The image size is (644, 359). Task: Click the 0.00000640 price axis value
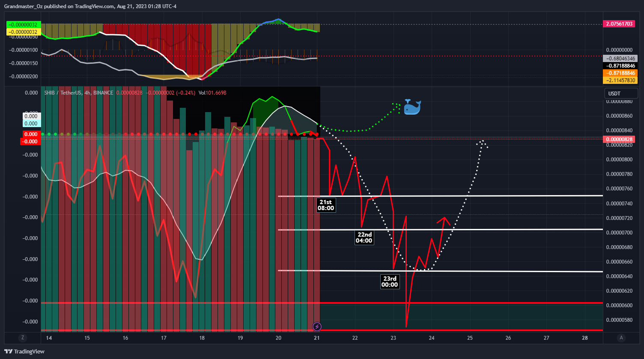click(620, 276)
